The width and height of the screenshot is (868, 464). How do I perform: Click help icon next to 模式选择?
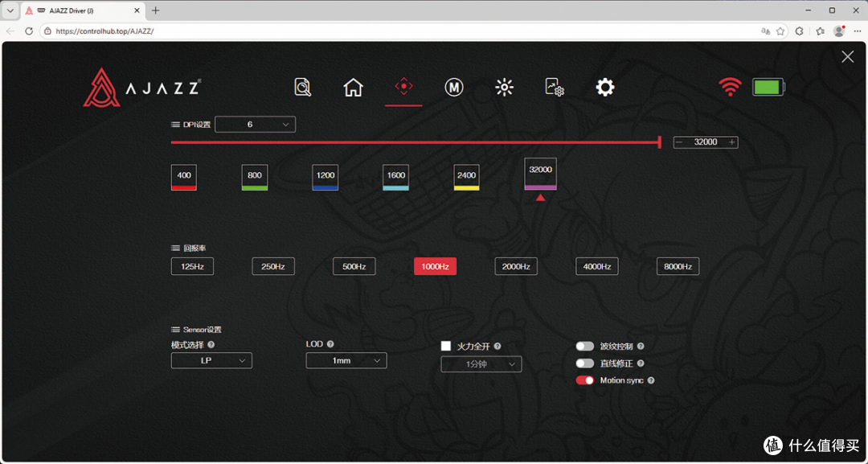[x=211, y=345]
